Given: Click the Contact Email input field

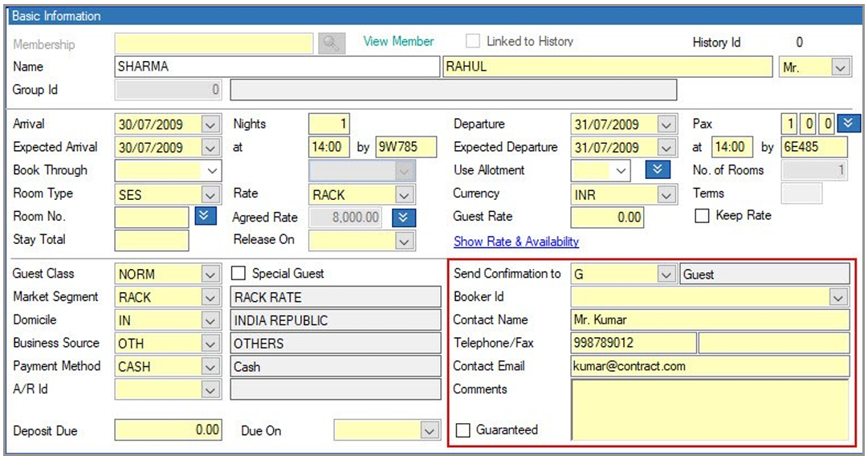Looking at the screenshot, I should point(709,366).
